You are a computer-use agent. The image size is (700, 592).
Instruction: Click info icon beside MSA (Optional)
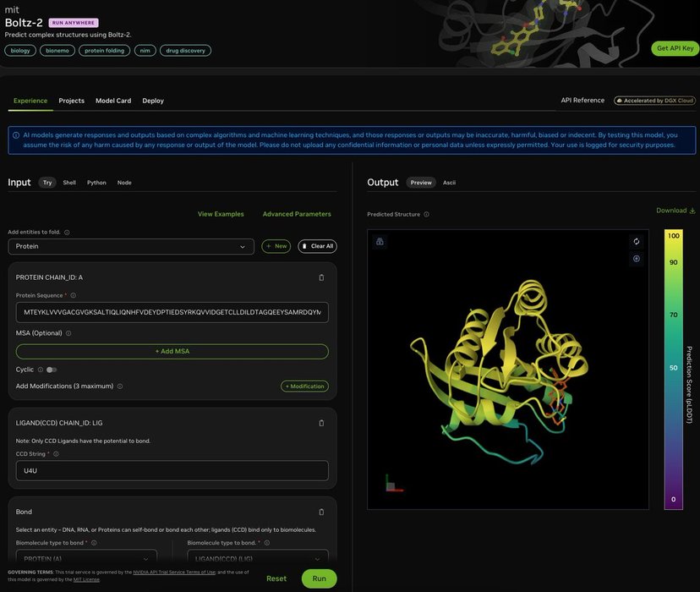[68, 333]
